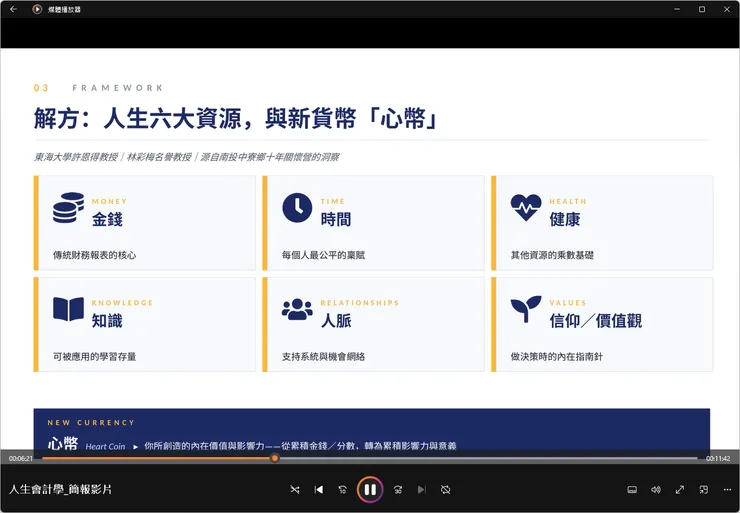Viewport: 740px width, 513px height.
Task: Pause the video playback
Action: click(370, 489)
